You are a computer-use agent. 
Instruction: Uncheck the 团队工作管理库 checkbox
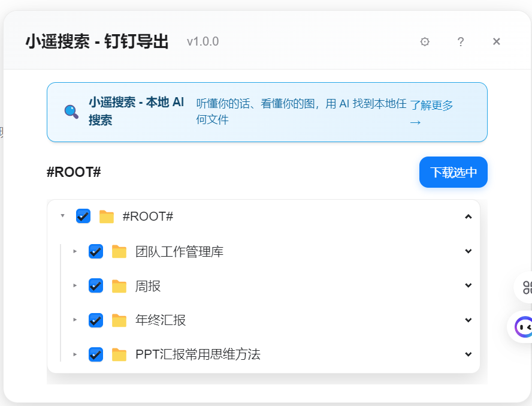click(96, 251)
